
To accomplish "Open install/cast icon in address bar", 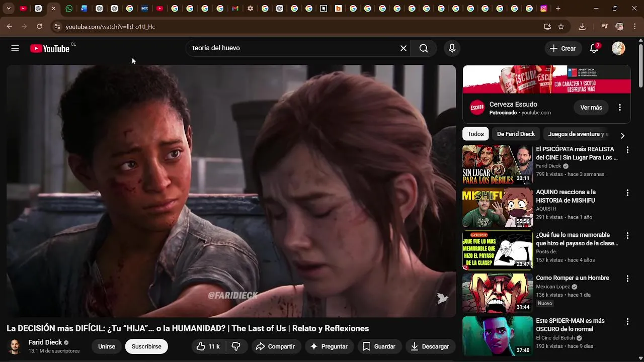I will [x=547, y=27].
